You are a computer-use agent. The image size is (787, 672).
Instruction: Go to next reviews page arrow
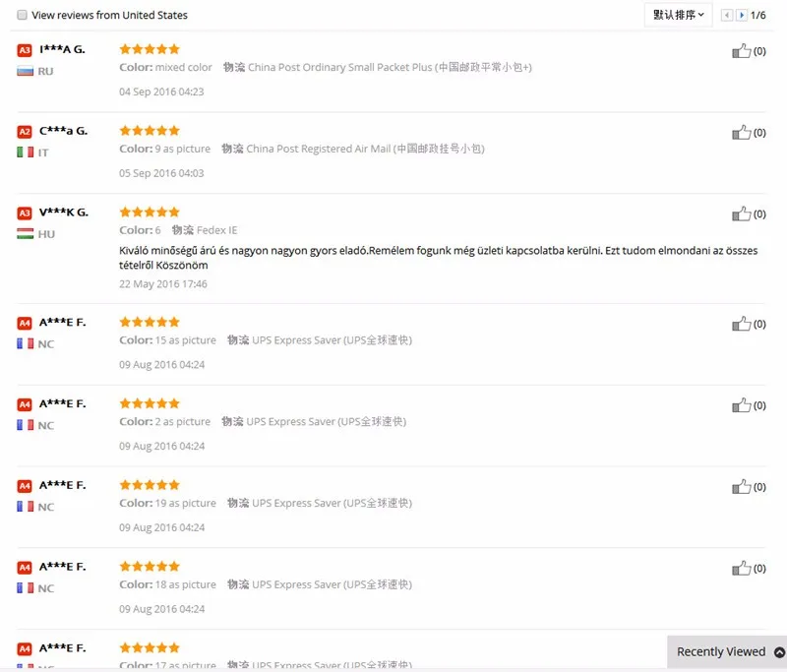742,15
